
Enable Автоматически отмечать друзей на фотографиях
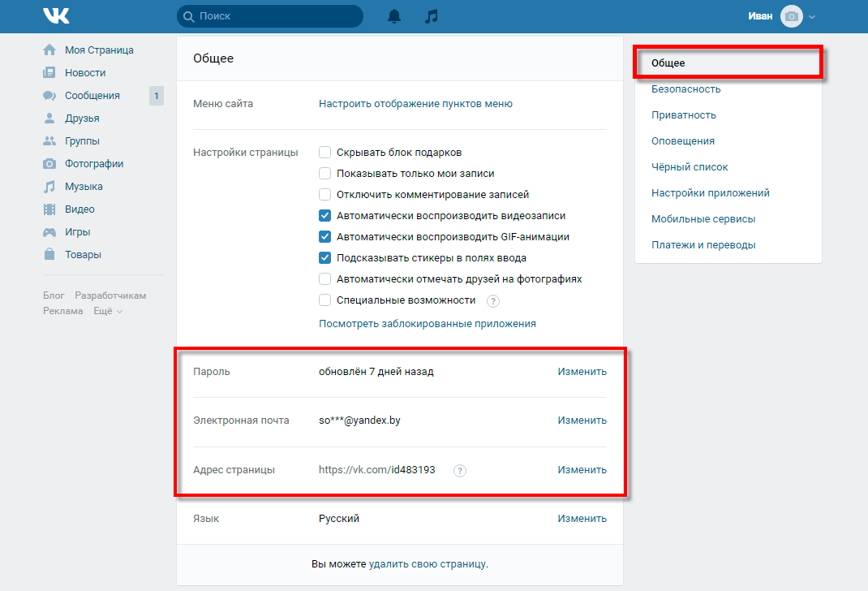325,278
